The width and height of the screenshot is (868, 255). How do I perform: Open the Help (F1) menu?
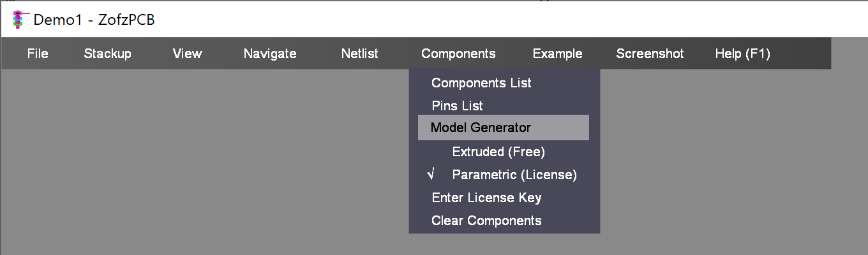click(x=742, y=54)
